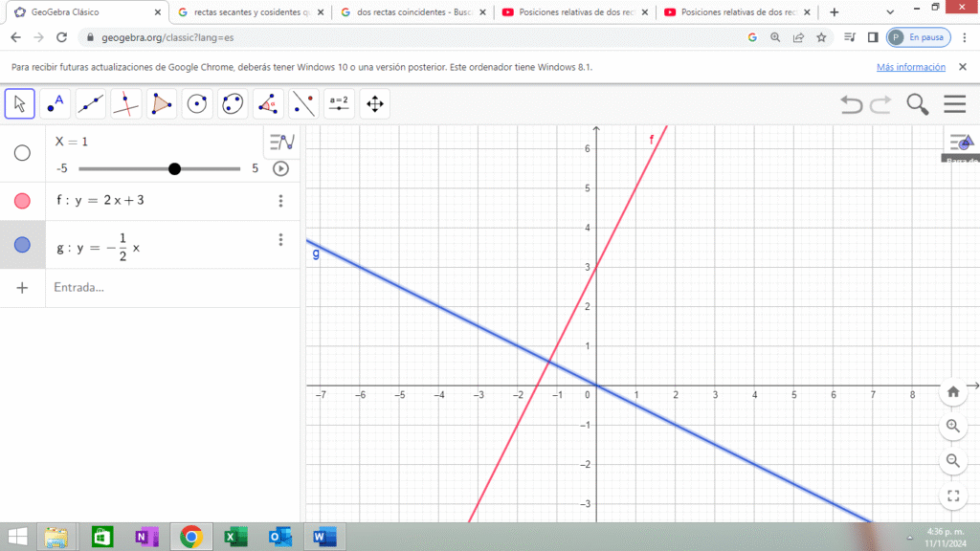Choose the Line through two points tool
This screenshot has height=551, width=980.
pyautogui.click(x=91, y=103)
